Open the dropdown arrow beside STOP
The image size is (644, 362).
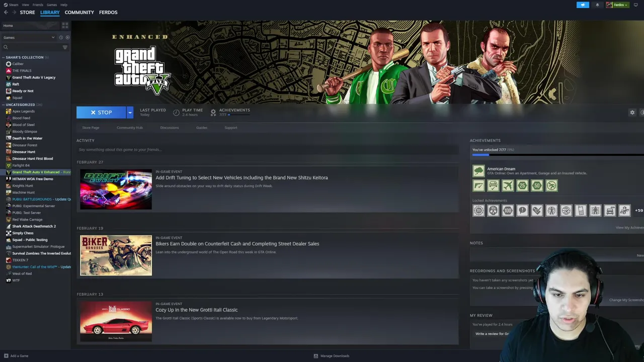point(130,113)
